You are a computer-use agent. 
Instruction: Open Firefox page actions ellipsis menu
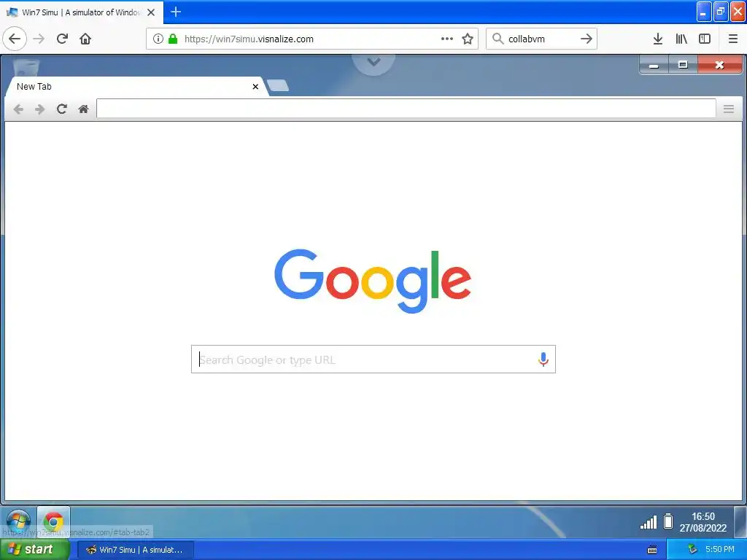[x=447, y=39]
